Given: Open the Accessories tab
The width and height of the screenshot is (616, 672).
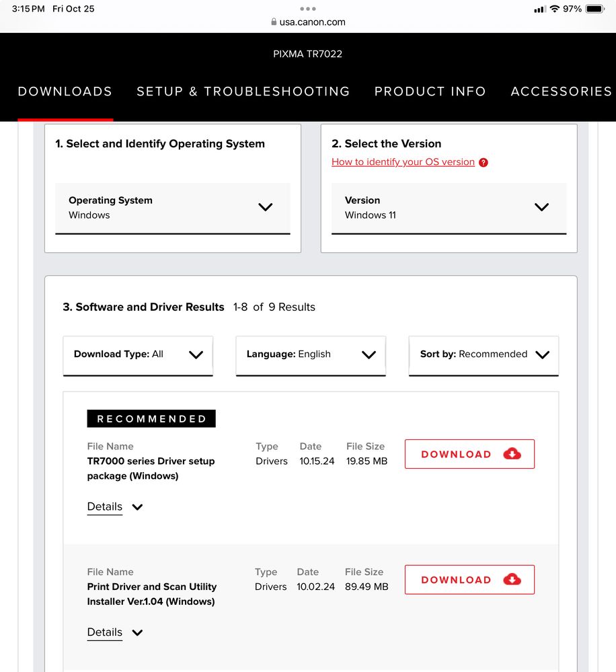Looking at the screenshot, I should point(561,91).
